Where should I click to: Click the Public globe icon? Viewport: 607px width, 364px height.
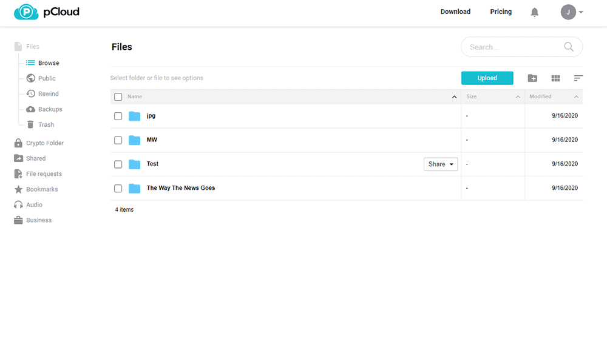coord(30,78)
